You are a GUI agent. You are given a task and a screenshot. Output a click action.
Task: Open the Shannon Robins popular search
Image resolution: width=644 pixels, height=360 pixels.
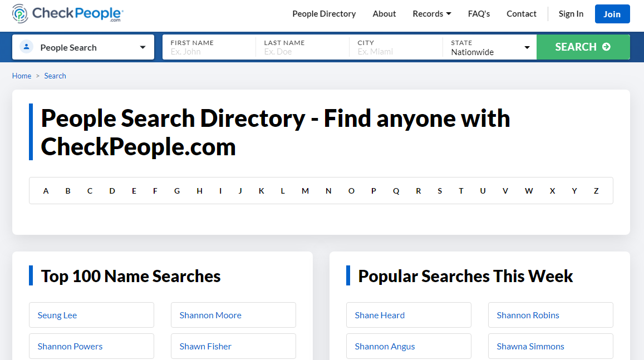tap(550, 315)
